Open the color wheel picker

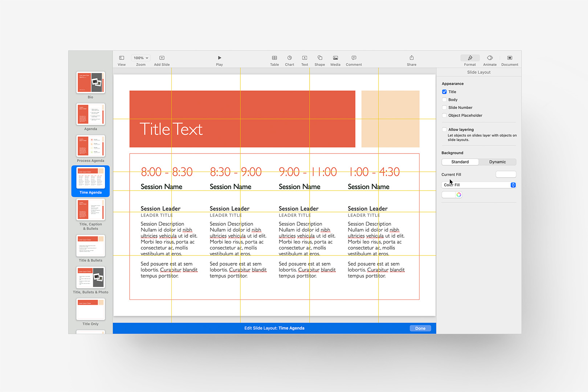click(459, 195)
